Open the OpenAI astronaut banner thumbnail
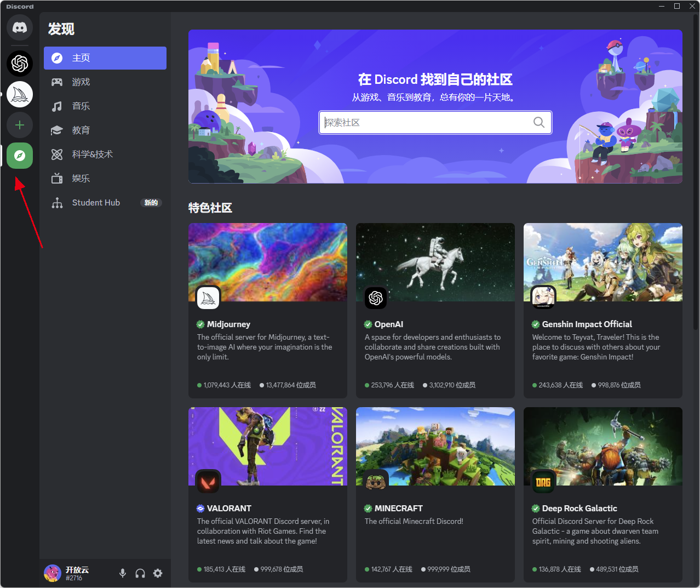The width and height of the screenshot is (700, 588). click(435, 262)
